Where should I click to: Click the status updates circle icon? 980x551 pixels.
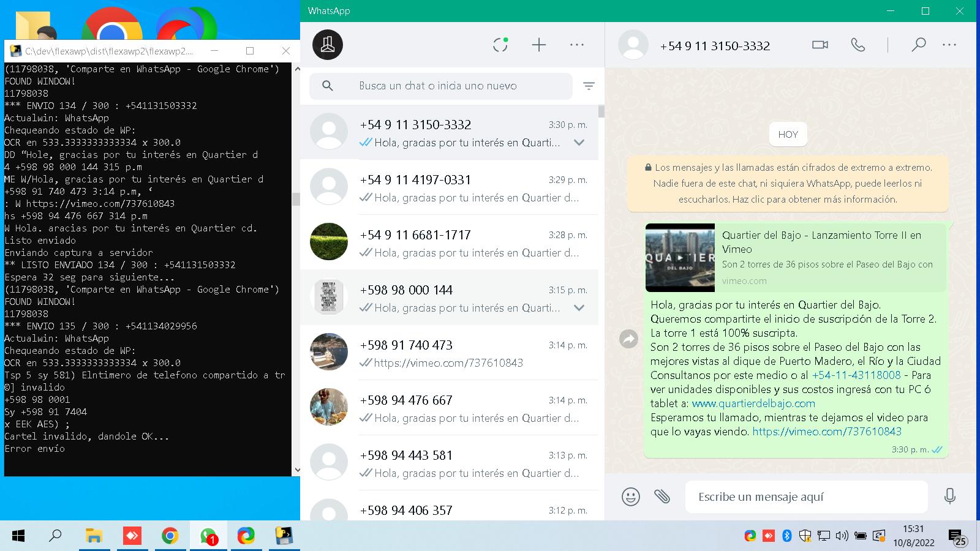coord(500,45)
